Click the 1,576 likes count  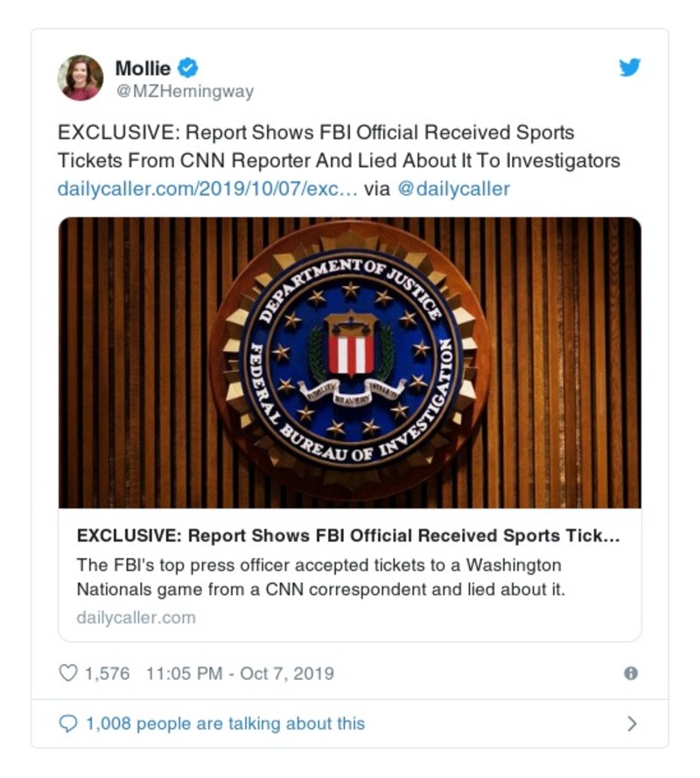coord(107,673)
